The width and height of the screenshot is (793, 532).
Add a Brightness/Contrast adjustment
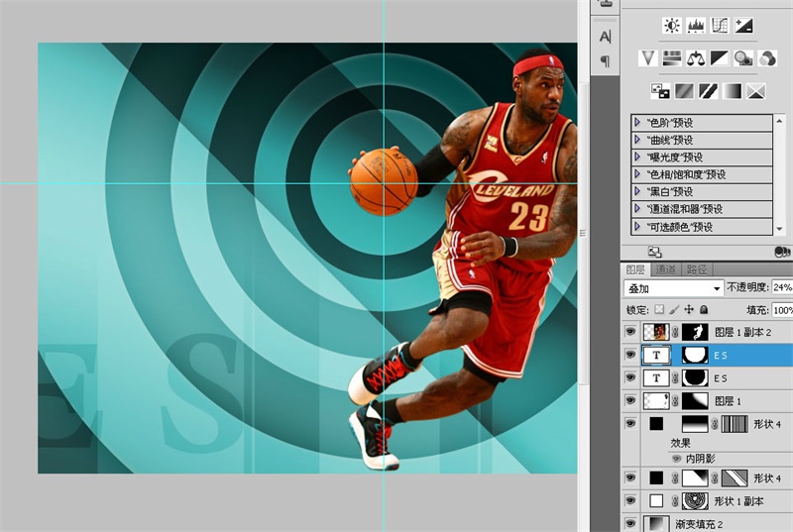[673, 27]
